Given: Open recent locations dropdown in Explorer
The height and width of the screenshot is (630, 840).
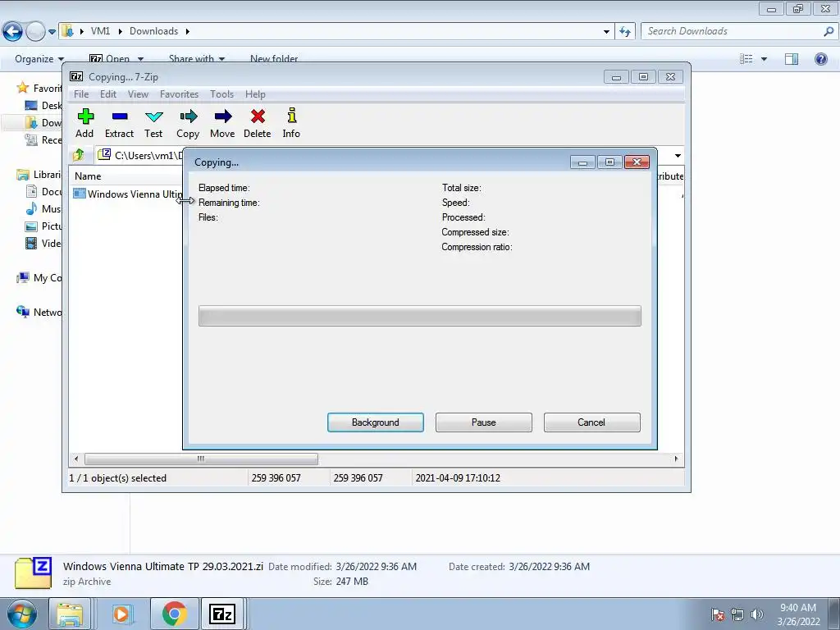Looking at the screenshot, I should (x=52, y=32).
